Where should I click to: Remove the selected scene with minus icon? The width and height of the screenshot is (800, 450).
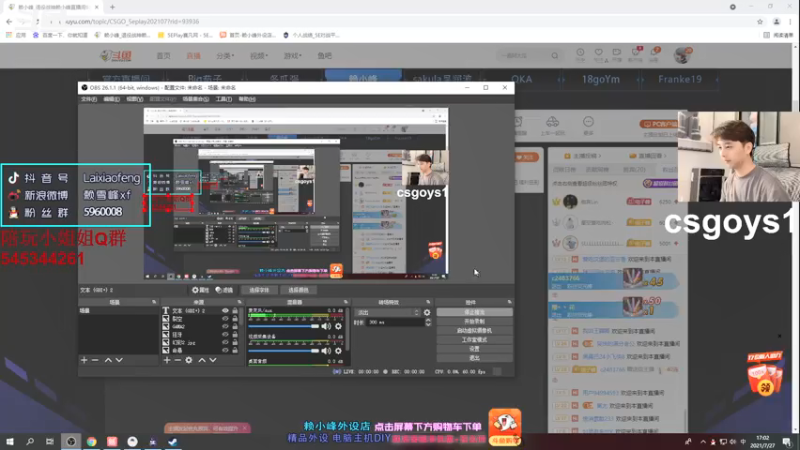95,360
